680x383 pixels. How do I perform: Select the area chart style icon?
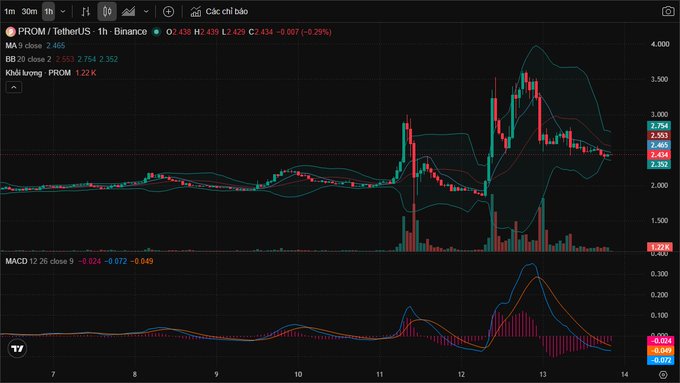click(128, 12)
